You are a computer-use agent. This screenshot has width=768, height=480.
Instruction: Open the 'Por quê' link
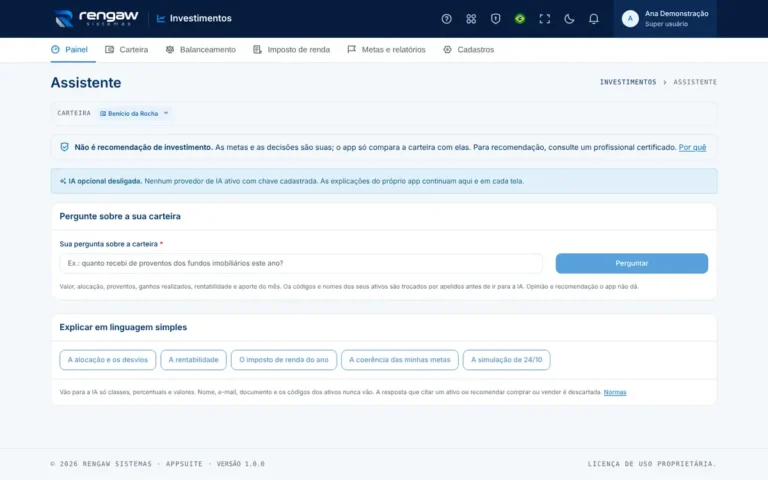pyautogui.click(x=692, y=147)
